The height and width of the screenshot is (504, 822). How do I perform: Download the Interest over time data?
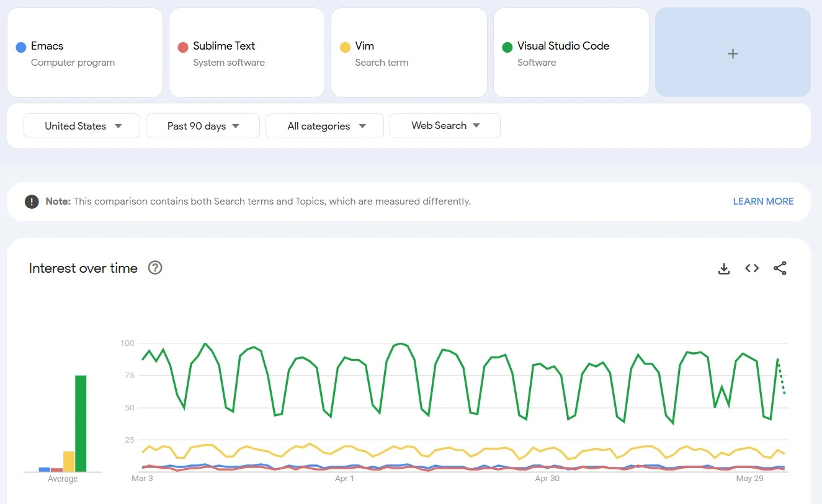click(724, 268)
